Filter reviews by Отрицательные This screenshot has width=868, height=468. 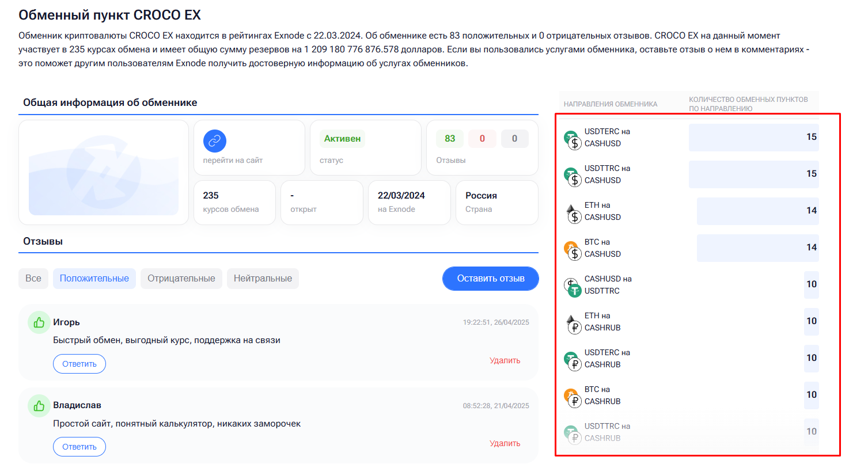point(181,279)
